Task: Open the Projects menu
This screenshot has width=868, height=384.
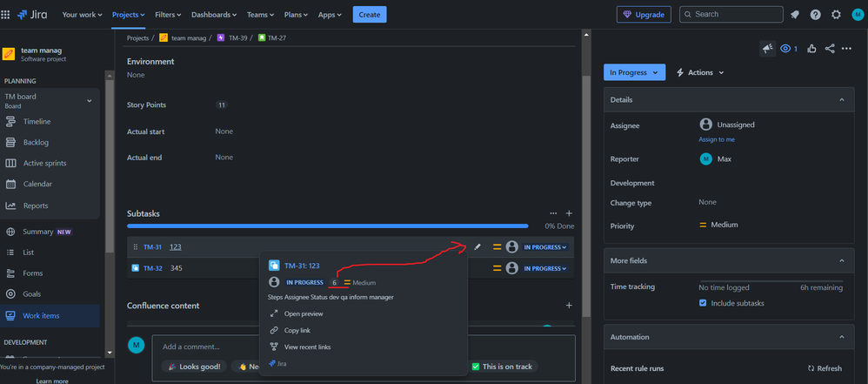Action: click(x=129, y=15)
